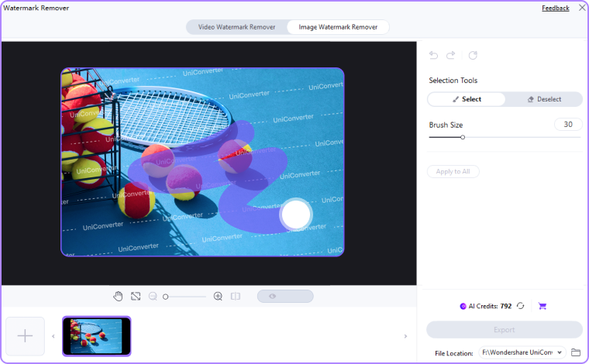
Task: Close the Watermark Remover window
Action: coord(581,8)
